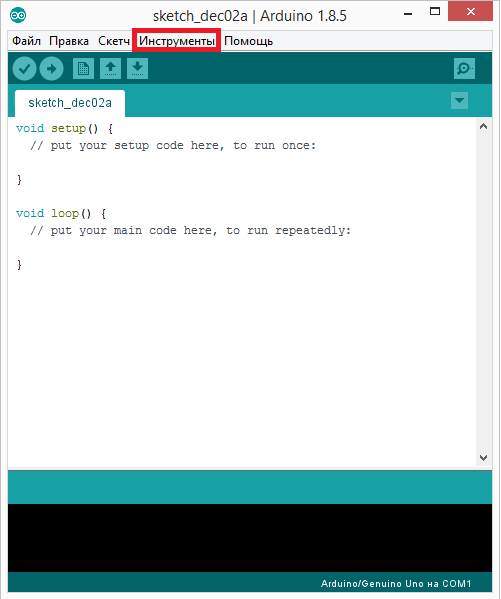The width and height of the screenshot is (501, 599).
Task: Click the Verify checkmark button
Action: (24, 69)
